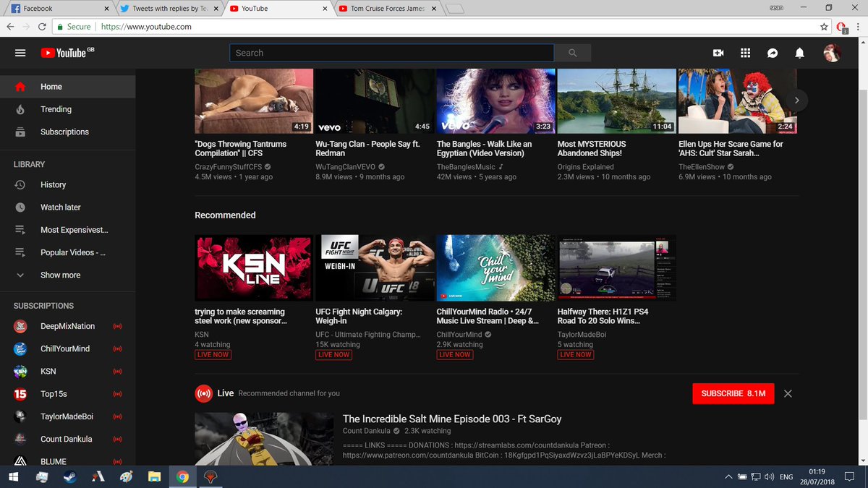The height and width of the screenshot is (488, 868).
Task: Click the search magnifier button
Action: [573, 53]
